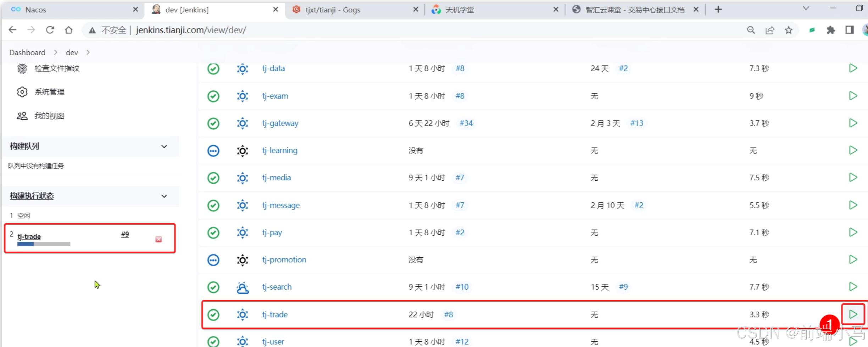
Task: Click tj-trade success status icon
Action: click(x=213, y=315)
